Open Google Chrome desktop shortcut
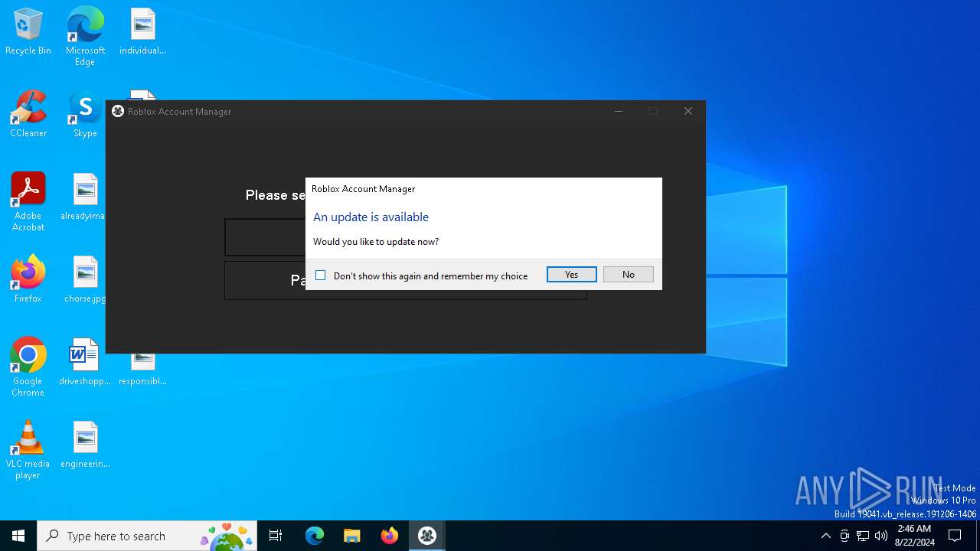Screen dimensions: 980x551 click(x=28, y=367)
